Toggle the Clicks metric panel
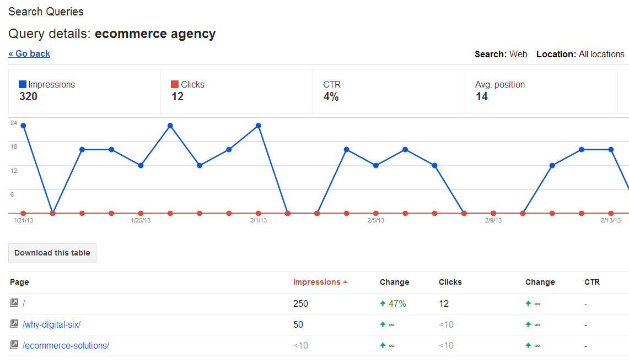The width and height of the screenshot is (629, 364). [234, 91]
